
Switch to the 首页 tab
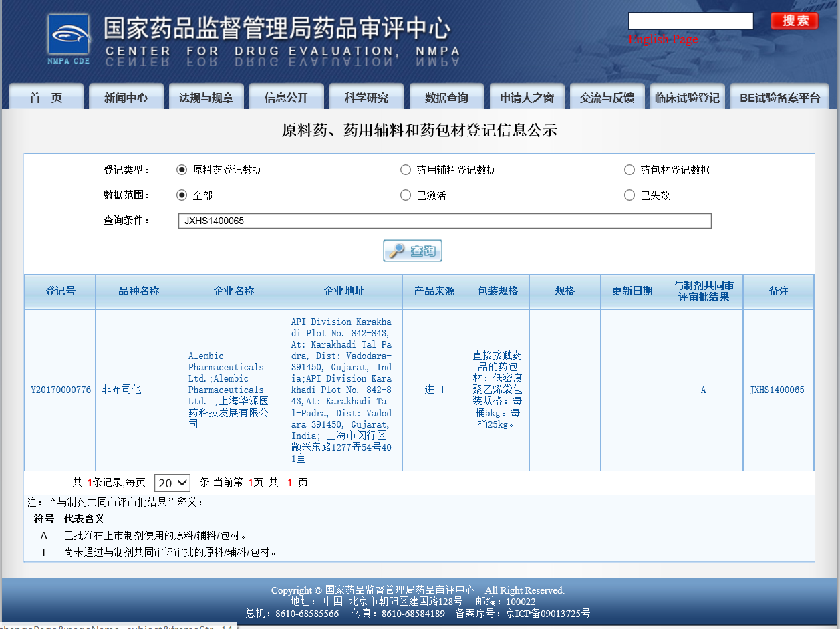tap(45, 96)
